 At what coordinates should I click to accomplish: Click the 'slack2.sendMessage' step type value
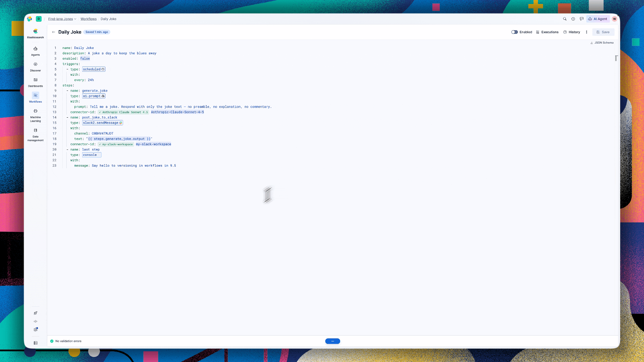click(x=101, y=123)
